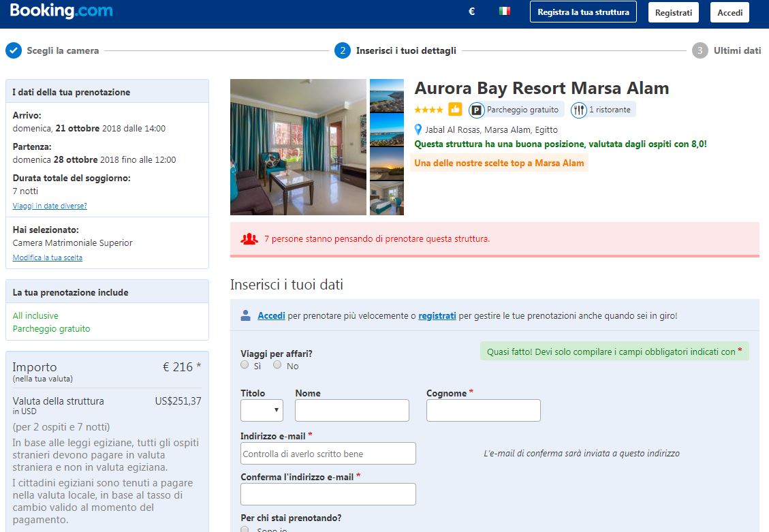Click the Parcheggio gratuito inclusion text
Viewport: 769px width, 532px height.
pos(52,328)
